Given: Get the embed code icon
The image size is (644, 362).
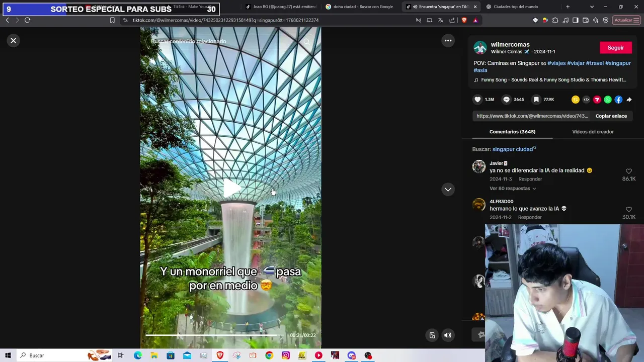Looking at the screenshot, I should click(x=586, y=100).
